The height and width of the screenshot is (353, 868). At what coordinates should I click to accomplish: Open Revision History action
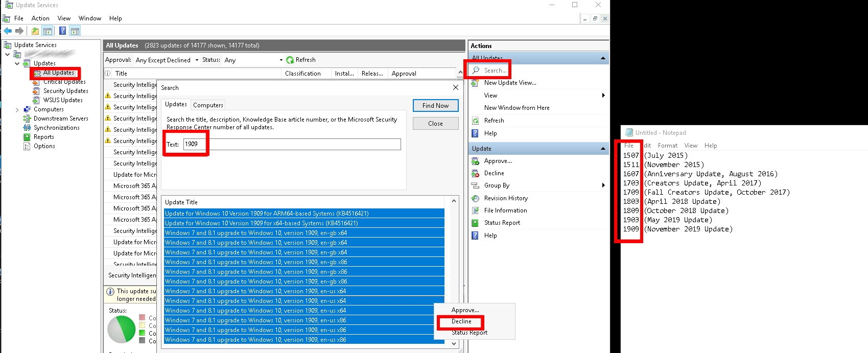pyautogui.click(x=505, y=198)
